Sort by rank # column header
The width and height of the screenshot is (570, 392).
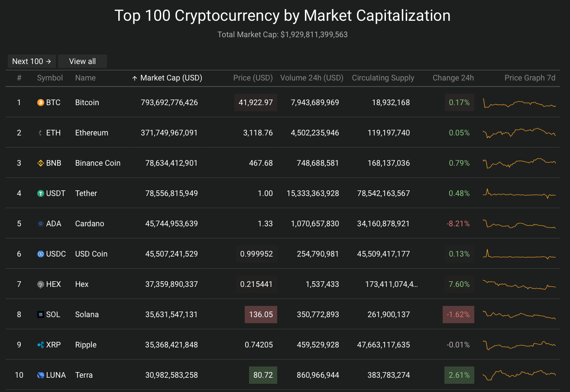click(x=19, y=78)
